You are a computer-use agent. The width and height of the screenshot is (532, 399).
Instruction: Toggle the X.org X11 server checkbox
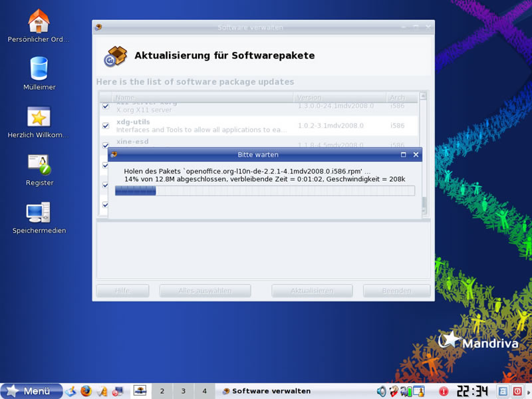[x=106, y=106]
